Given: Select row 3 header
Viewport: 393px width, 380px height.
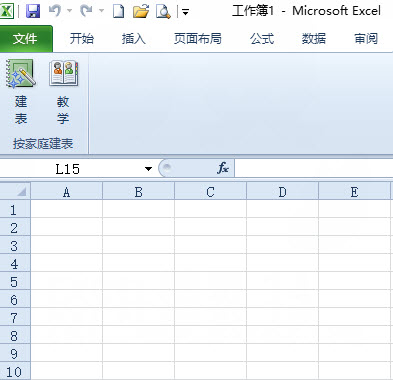Looking at the screenshot, I should (15, 245).
